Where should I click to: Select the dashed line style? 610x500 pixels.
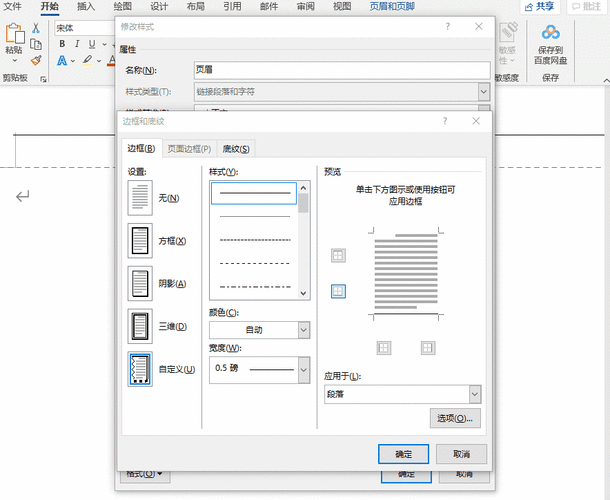pos(255,263)
